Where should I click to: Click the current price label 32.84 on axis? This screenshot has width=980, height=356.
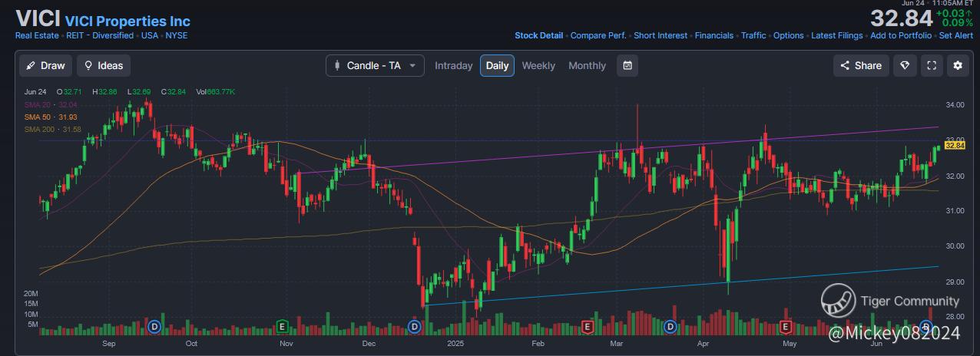pyautogui.click(x=955, y=145)
